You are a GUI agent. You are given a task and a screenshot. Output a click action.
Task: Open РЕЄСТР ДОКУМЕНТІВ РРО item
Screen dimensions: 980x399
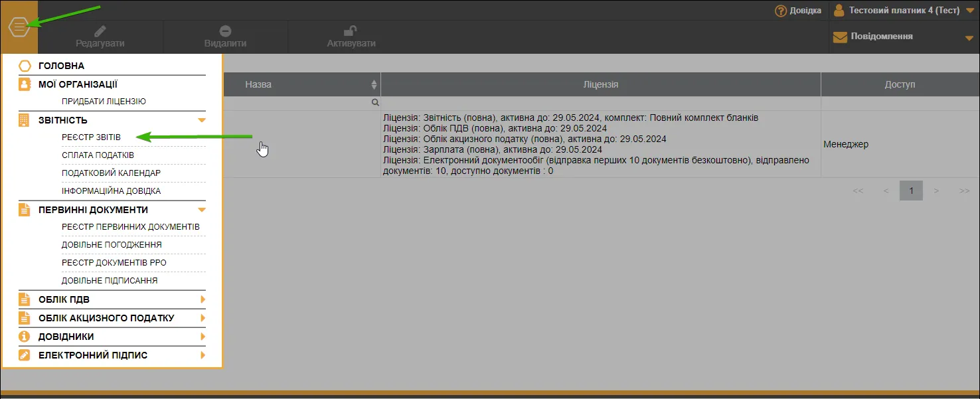pyautogui.click(x=114, y=262)
